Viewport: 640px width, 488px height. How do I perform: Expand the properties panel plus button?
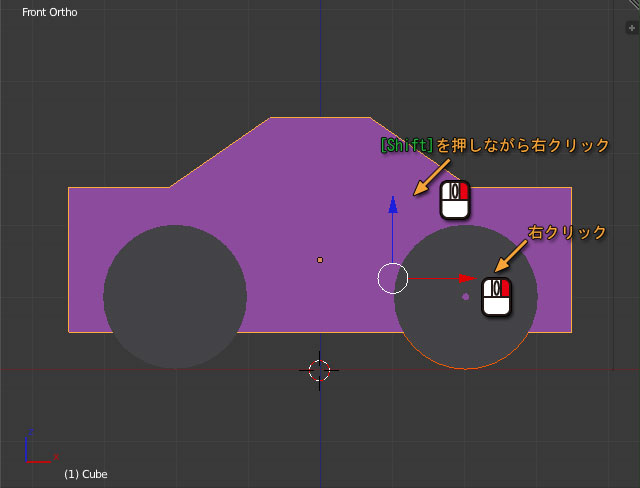click(631, 28)
